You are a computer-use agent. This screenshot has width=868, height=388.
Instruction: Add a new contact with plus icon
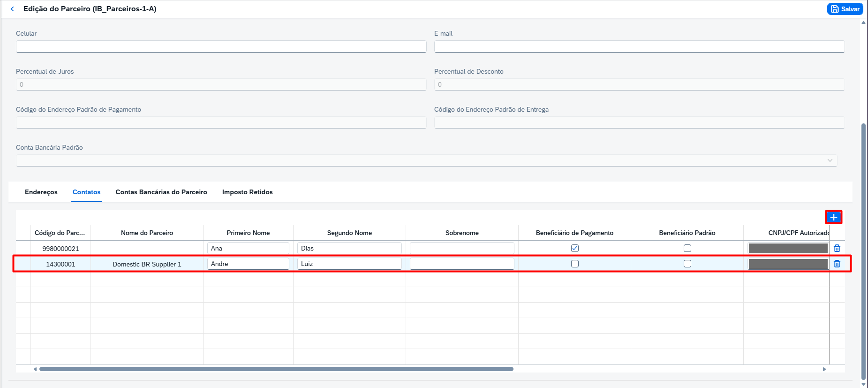[834, 217]
